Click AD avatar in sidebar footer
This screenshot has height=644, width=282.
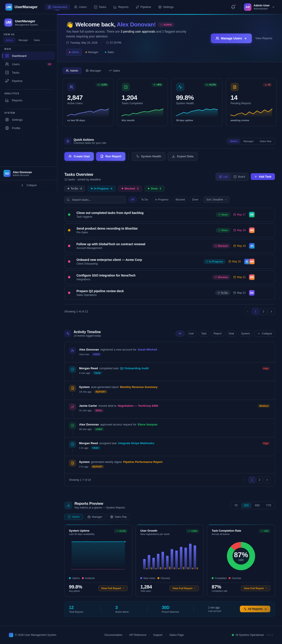[7, 173]
